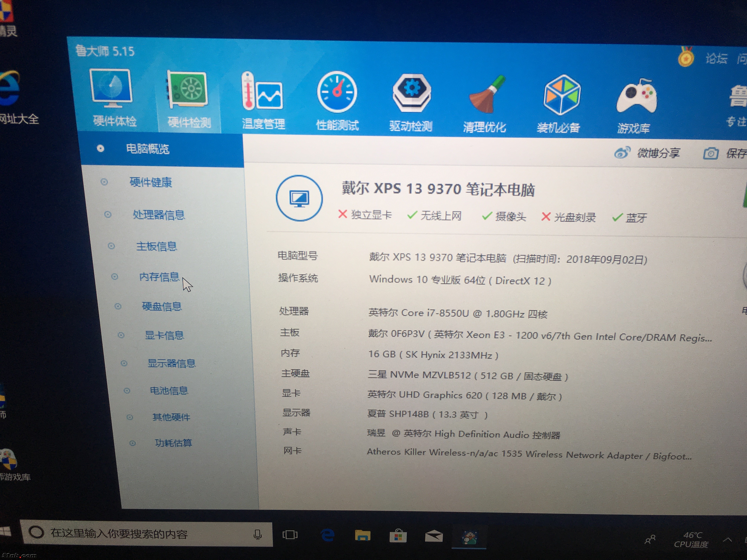Open 内存信息 in the sidebar
Viewport: 747px width, 560px height.
pos(159,277)
